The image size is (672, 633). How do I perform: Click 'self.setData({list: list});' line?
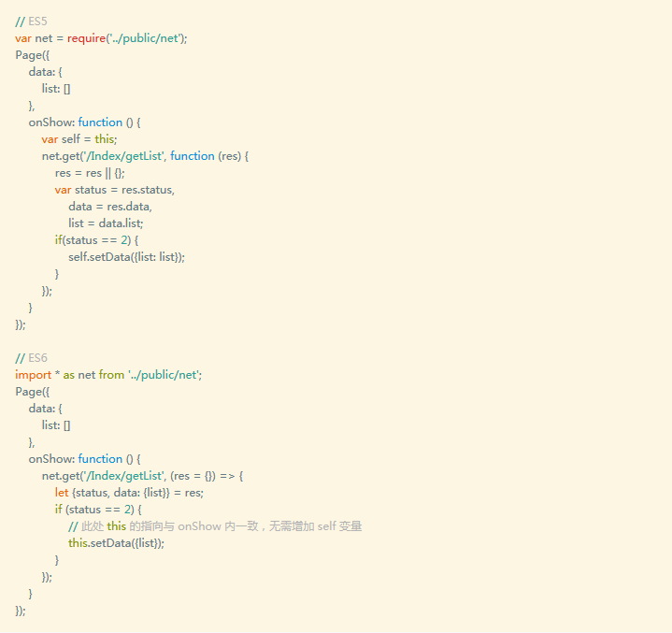point(126,257)
